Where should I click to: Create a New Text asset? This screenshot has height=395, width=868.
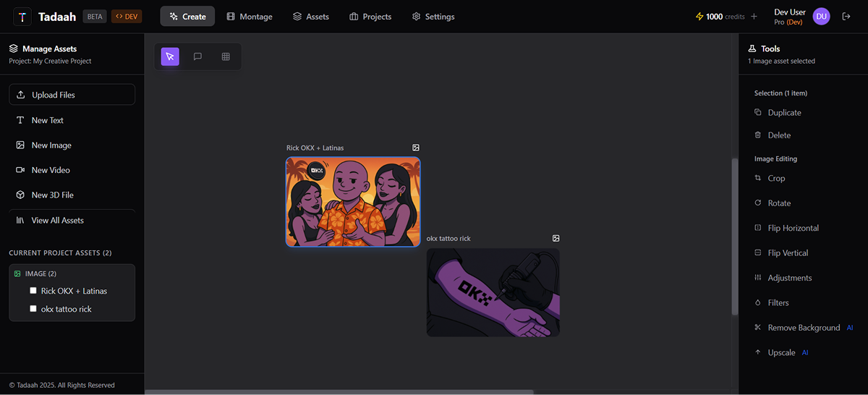(x=72, y=120)
